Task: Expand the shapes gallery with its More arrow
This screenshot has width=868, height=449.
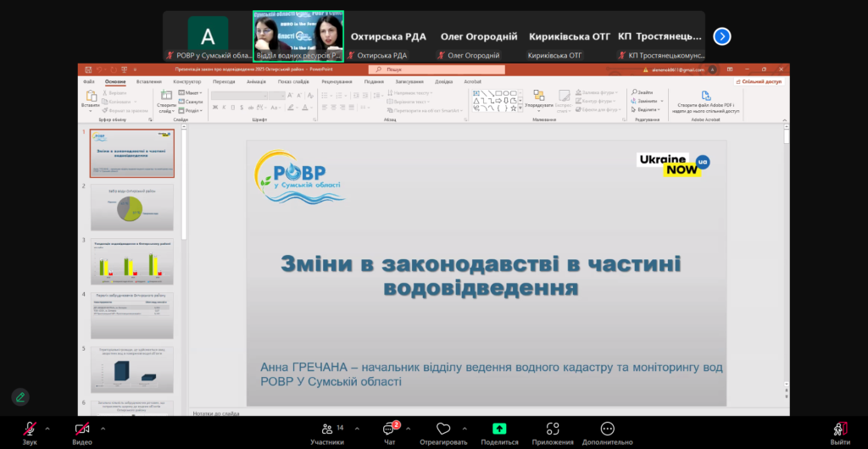Action: coord(520,108)
